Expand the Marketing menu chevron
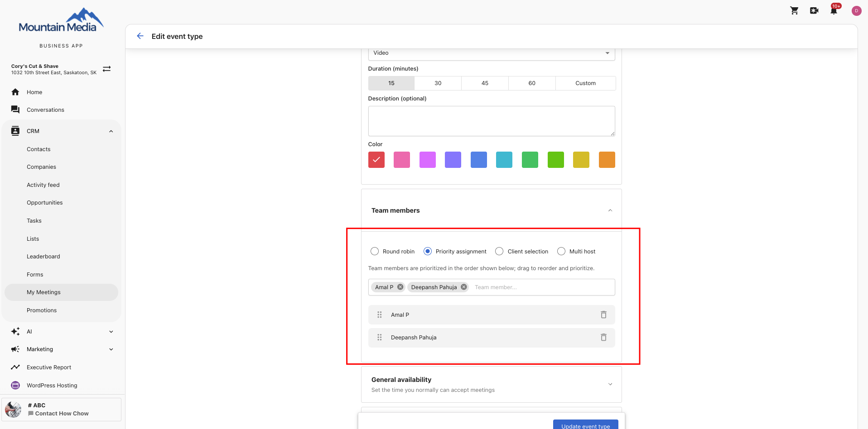 pos(111,349)
